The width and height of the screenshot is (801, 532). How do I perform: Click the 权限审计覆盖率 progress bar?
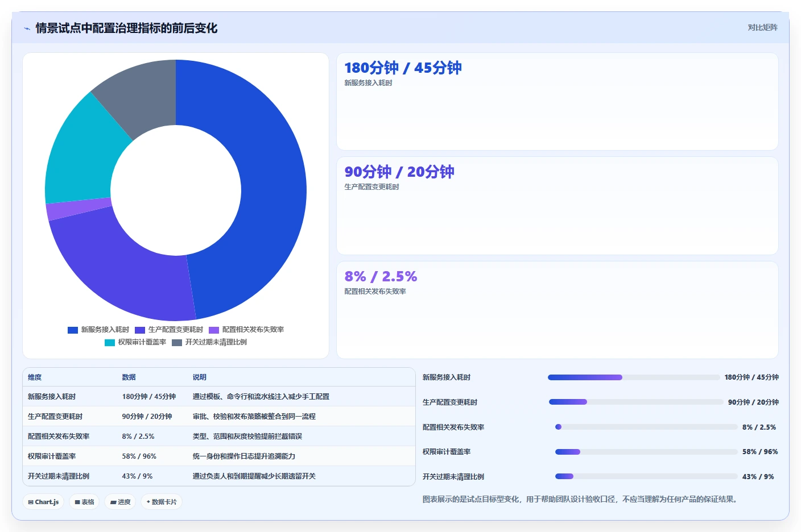[x=646, y=452]
